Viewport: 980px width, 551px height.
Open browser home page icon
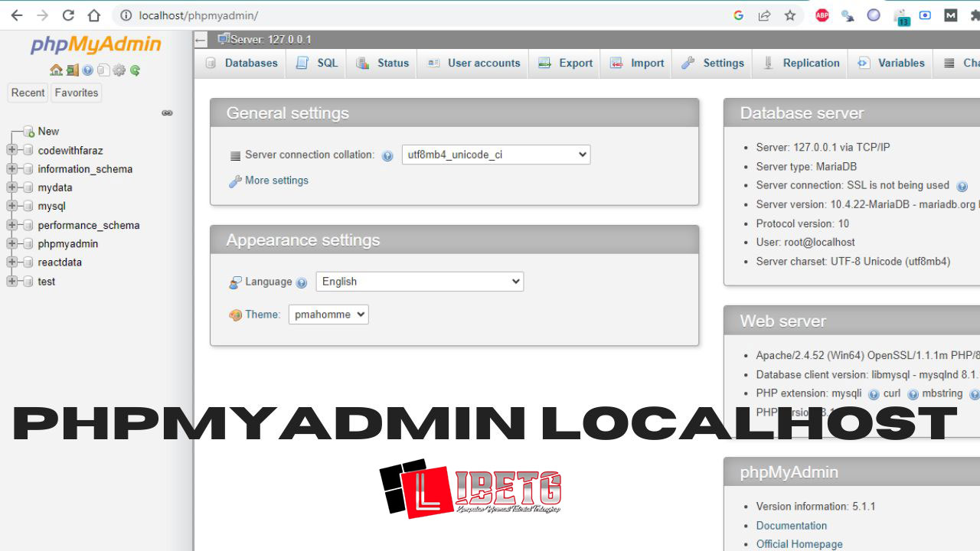(93, 15)
